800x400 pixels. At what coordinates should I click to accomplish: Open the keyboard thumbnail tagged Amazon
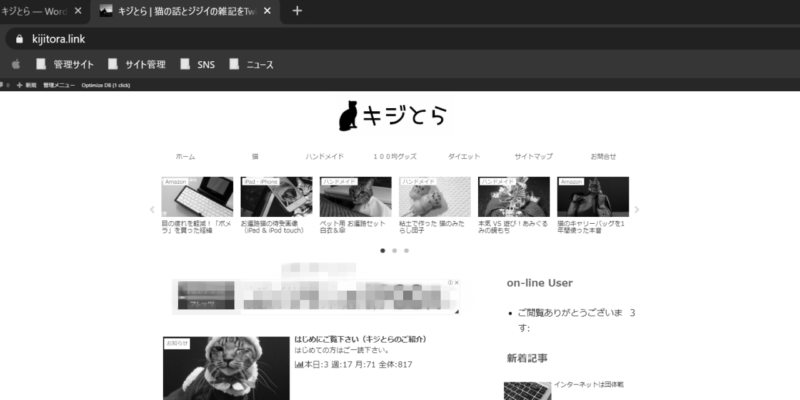[x=197, y=197]
